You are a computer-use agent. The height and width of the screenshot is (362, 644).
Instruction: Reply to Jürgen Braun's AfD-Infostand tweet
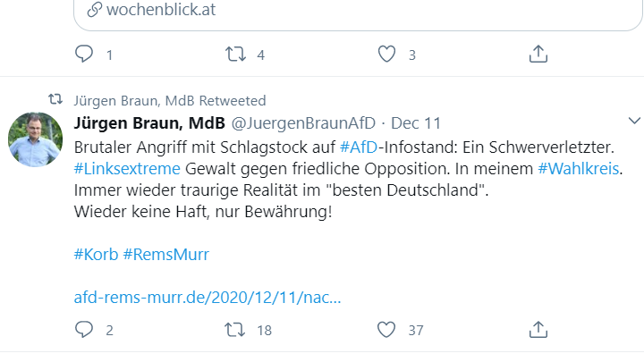point(84,330)
